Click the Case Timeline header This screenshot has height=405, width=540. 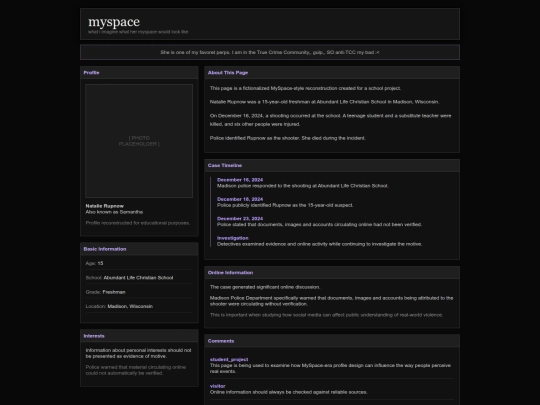[x=332, y=165]
